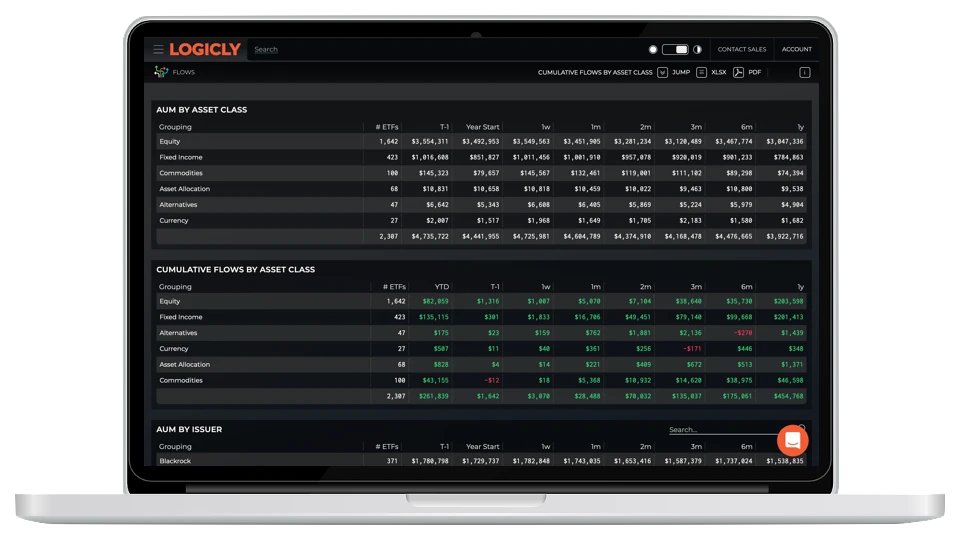Select Commodities row in Cumulative Flows table
Screen dimensions: 960x540
pos(481,381)
